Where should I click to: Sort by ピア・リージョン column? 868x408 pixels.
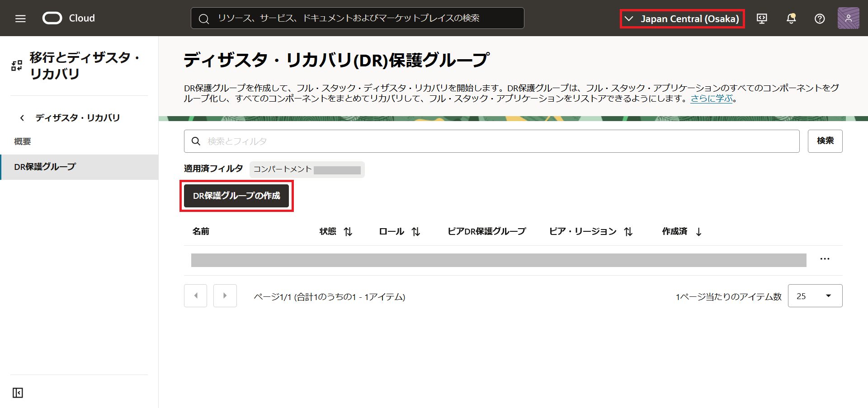pyautogui.click(x=628, y=232)
